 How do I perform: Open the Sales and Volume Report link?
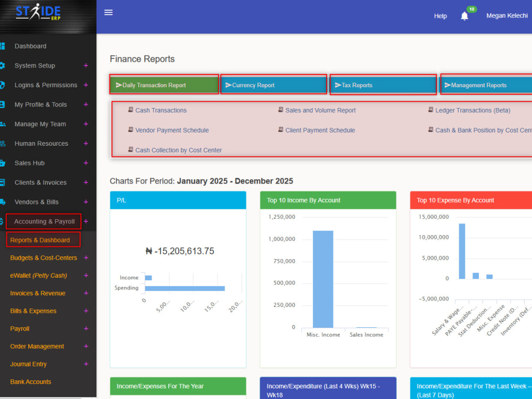(320, 110)
